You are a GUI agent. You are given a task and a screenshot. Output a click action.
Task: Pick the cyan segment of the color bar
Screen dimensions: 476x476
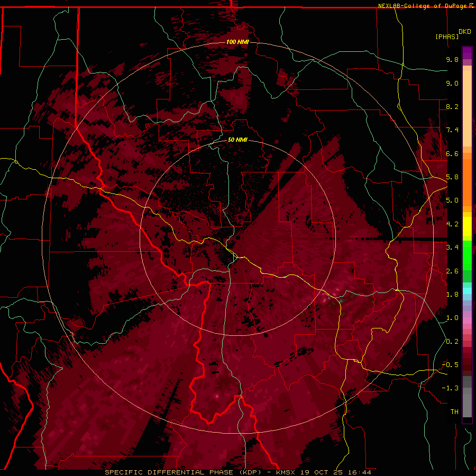tap(467, 291)
